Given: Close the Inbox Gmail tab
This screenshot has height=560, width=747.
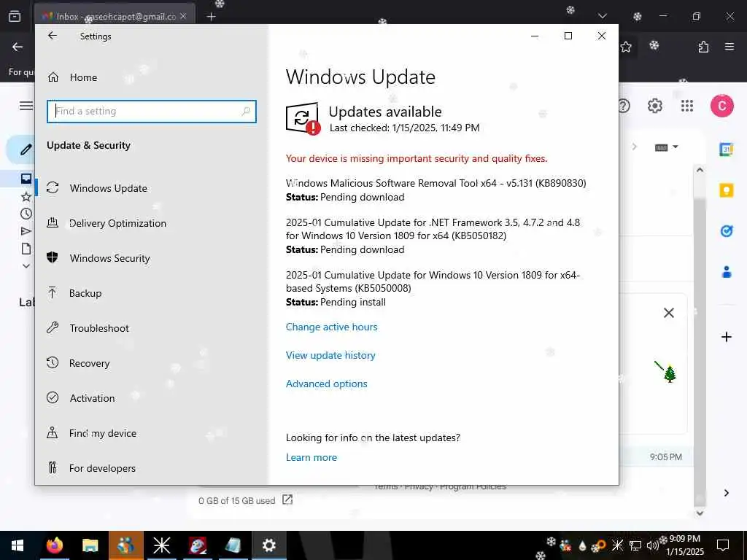Looking at the screenshot, I should coord(183,16).
